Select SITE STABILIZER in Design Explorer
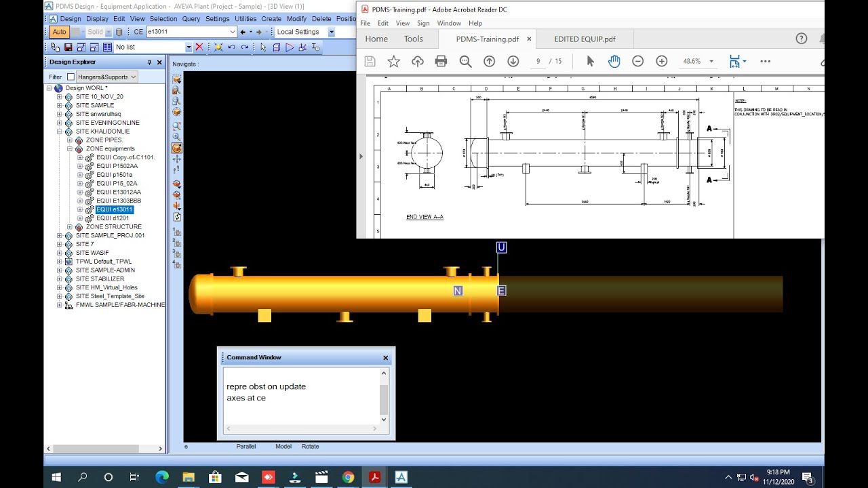 point(100,279)
